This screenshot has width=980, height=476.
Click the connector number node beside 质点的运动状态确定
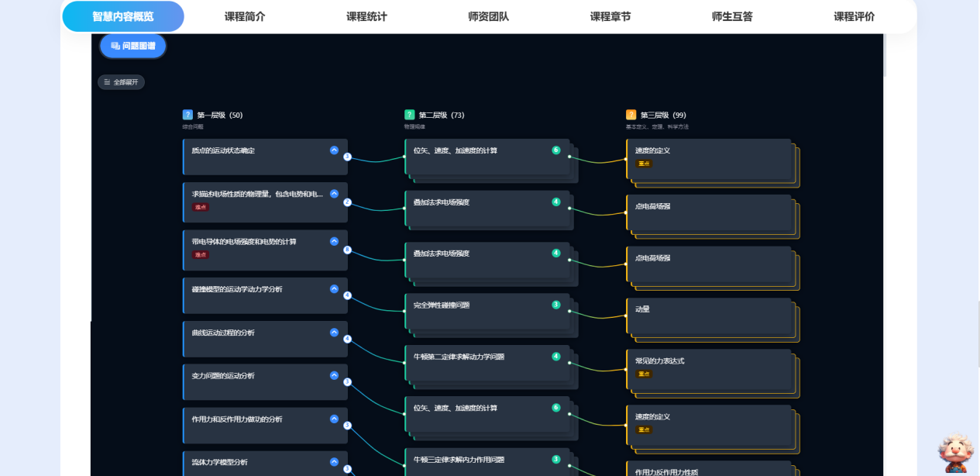pos(347,157)
